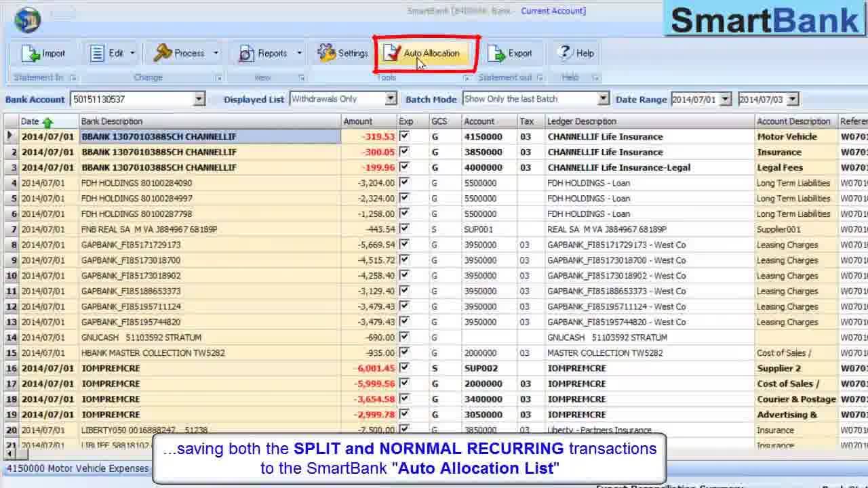
Task: Click account cell 3050000
Action: coord(490,414)
